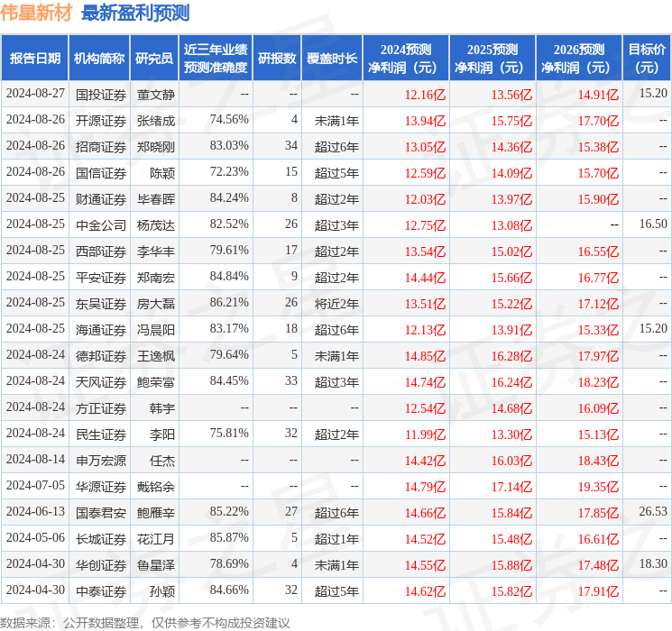Click the 近三年业绩预测准确度 header

point(216,59)
